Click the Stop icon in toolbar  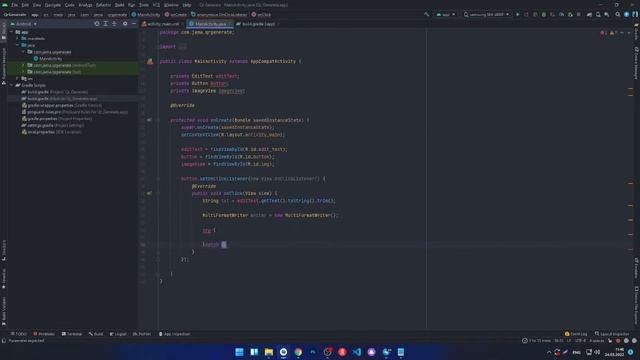[x=579, y=14]
